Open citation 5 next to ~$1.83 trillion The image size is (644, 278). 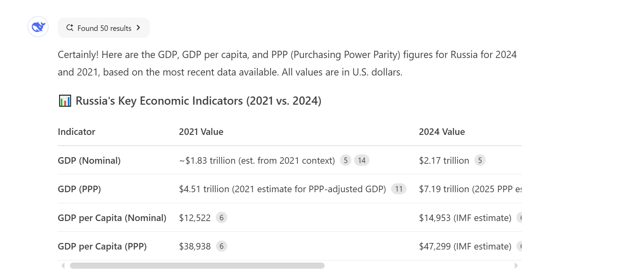[345, 160]
